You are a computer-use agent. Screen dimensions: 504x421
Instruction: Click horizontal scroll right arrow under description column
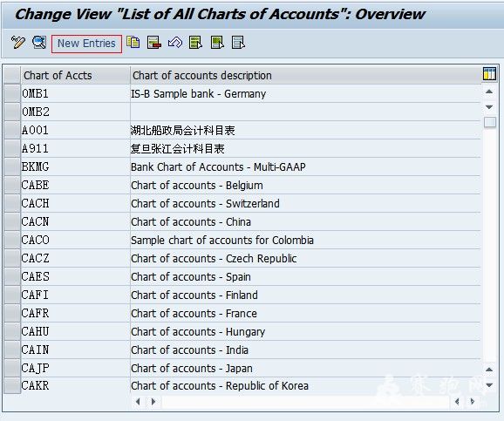[153, 402]
